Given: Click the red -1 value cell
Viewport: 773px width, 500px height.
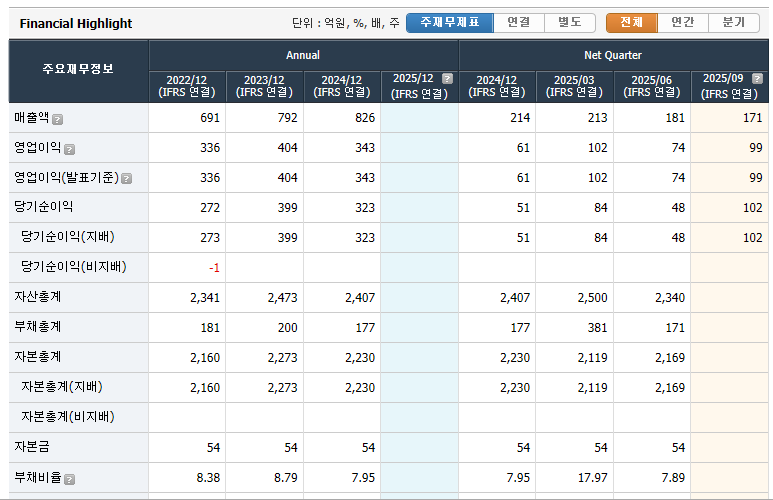Looking at the screenshot, I should point(214,268).
